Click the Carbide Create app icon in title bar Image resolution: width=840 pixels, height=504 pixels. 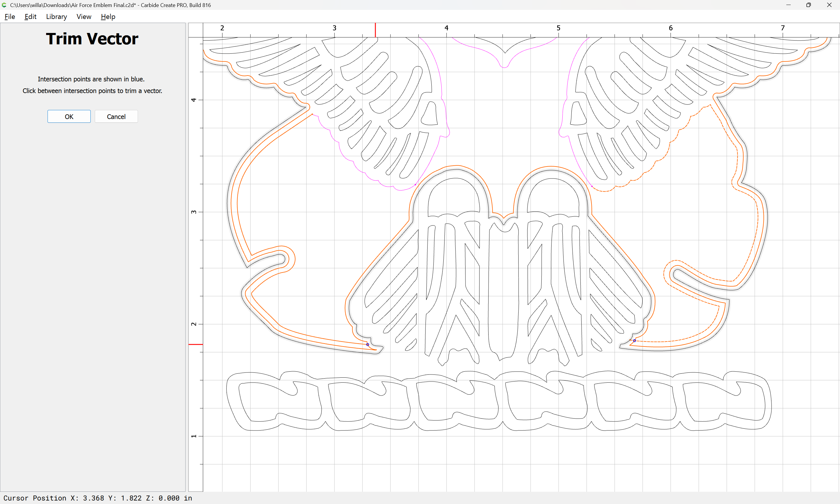(4, 5)
